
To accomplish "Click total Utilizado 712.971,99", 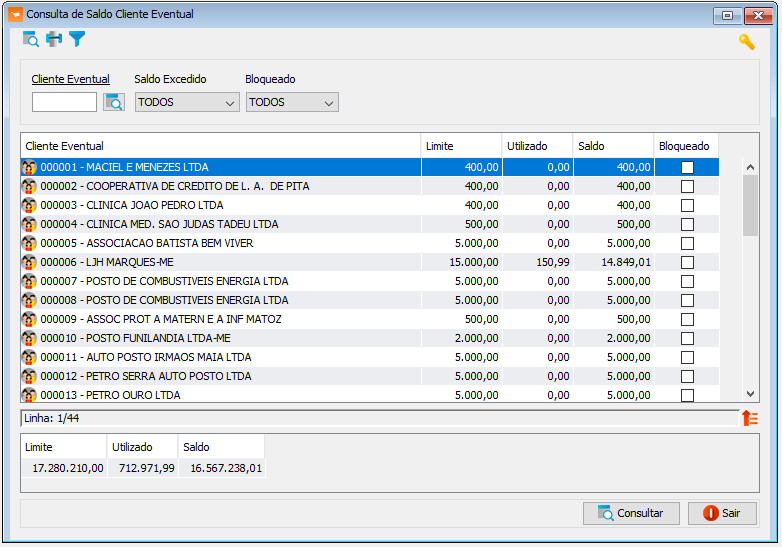I will point(147,468).
